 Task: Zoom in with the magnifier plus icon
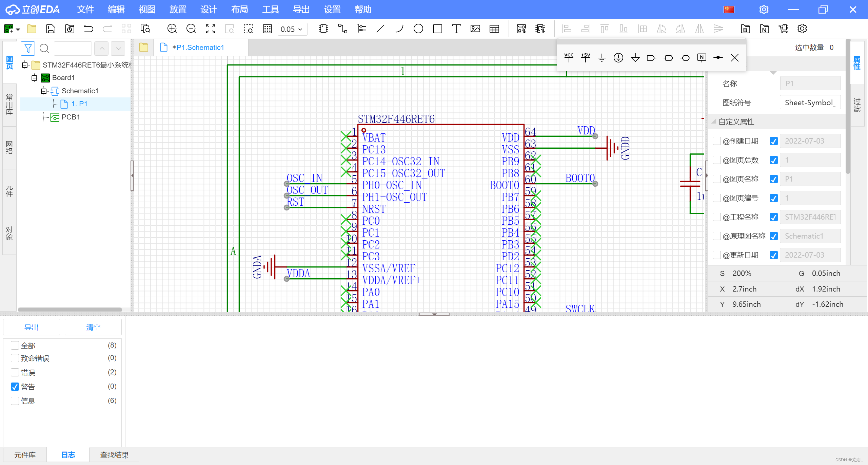[172, 29]
